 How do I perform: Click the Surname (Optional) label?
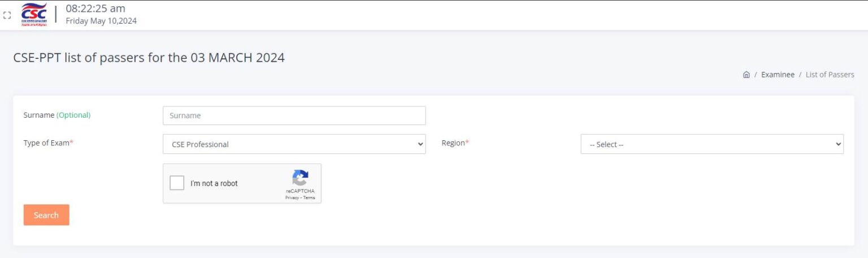click(57, 115)
